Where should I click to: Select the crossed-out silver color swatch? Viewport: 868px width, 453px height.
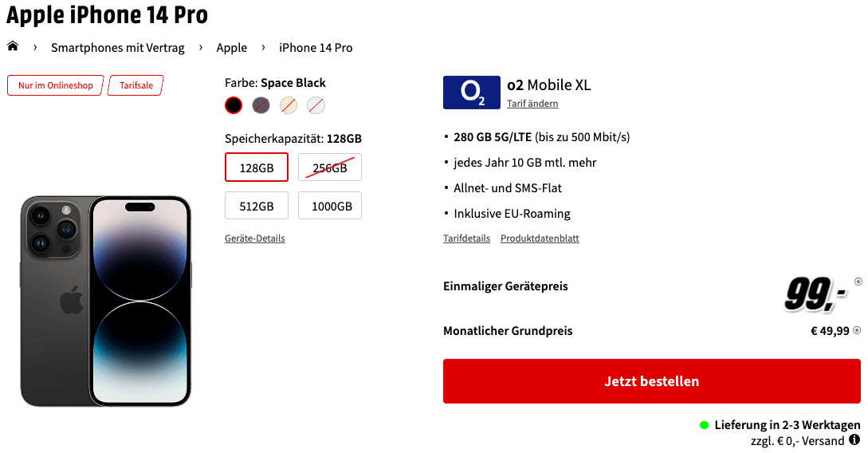pos(316,105)
